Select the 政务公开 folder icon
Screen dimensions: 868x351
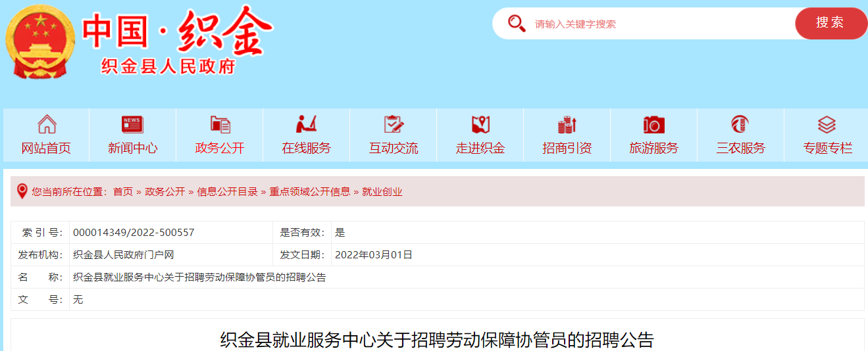coord(220,124)
